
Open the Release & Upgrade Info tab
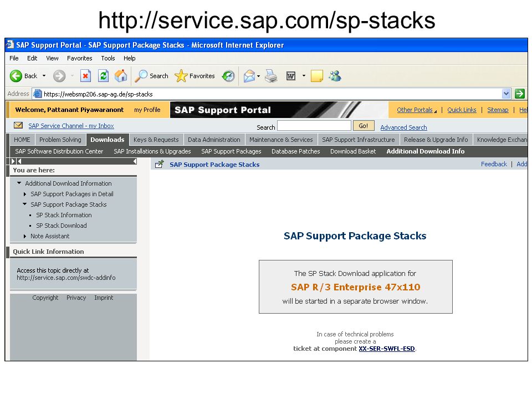coord(436,140)
